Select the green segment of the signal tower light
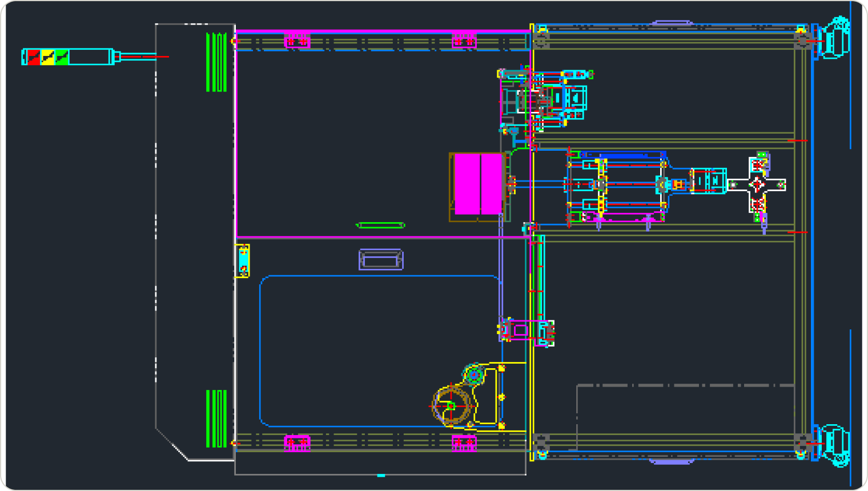868x491 pixels. 62,57
